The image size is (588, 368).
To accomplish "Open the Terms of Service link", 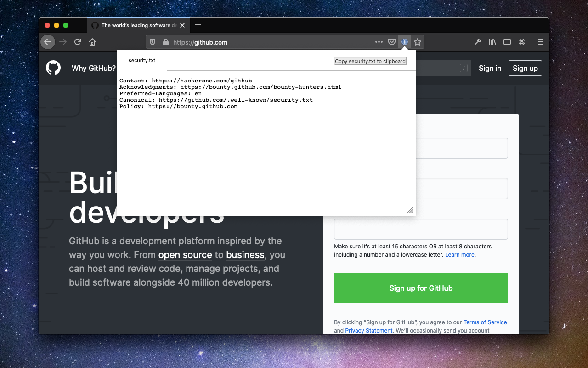I will coord(485,322).
